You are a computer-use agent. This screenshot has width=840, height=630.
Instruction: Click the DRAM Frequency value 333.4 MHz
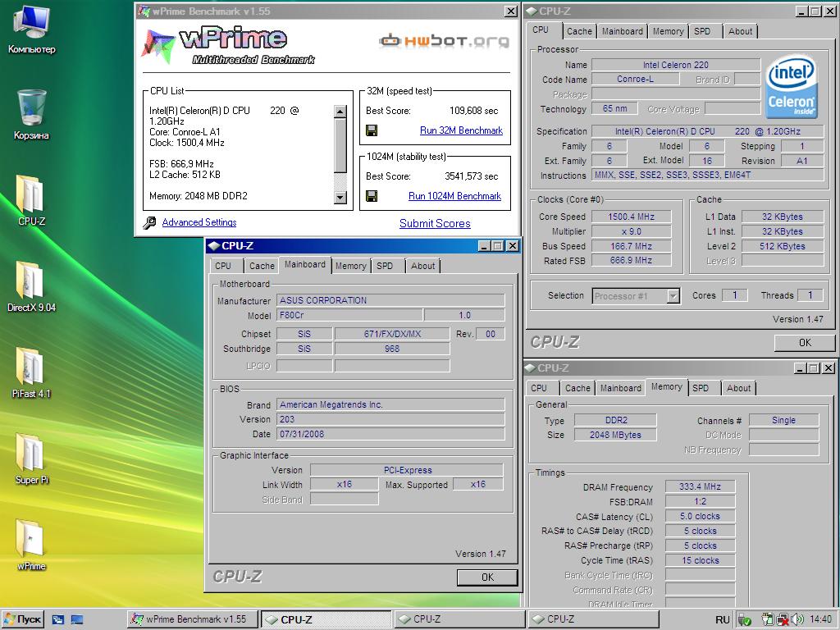coord(700,487)
